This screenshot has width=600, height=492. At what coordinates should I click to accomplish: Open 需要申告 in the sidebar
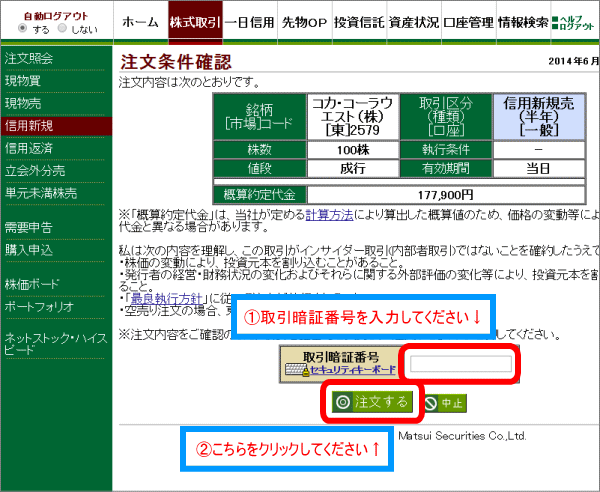tap(29, 228)
